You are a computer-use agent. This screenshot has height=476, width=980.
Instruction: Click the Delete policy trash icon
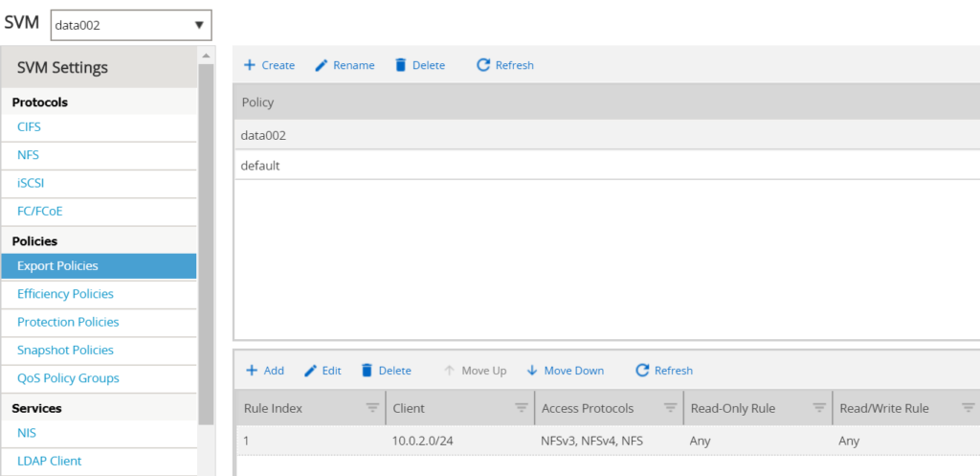click(x=401, y=65)
